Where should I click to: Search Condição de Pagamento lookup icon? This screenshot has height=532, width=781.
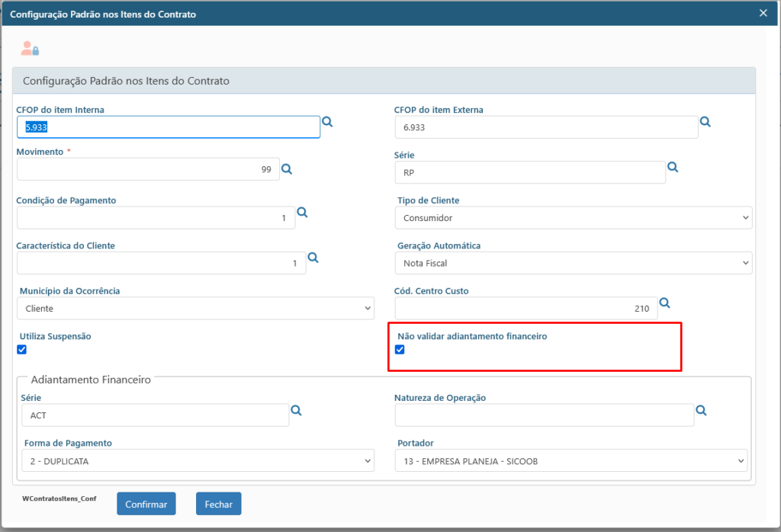(x=302, y=213)
